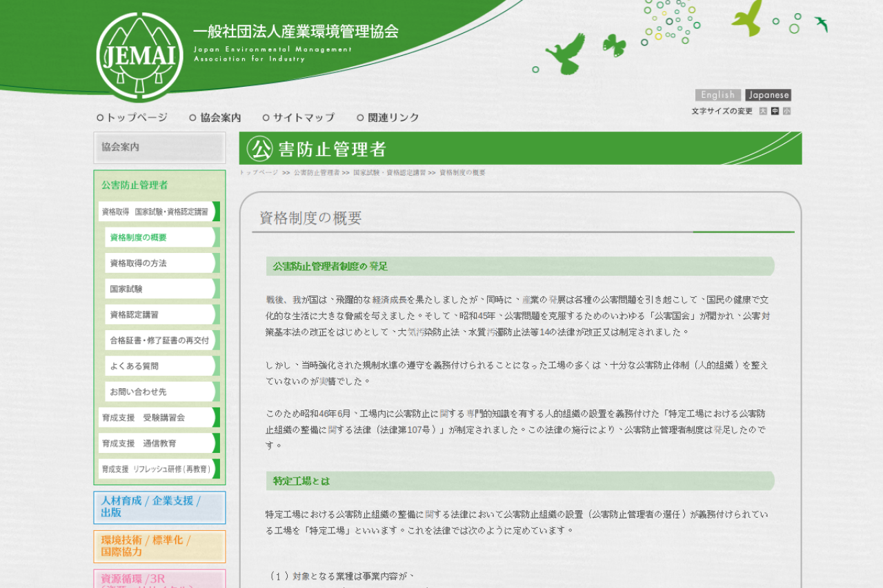
Task: Open 育成支援 リフレッシュ研修 sidebar item
Action: (x=159, y=469)
